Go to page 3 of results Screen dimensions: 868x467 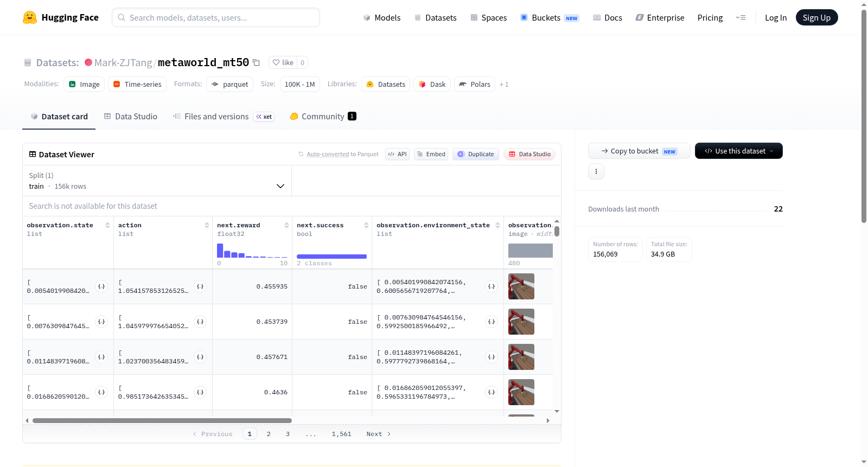coord(288,434)
